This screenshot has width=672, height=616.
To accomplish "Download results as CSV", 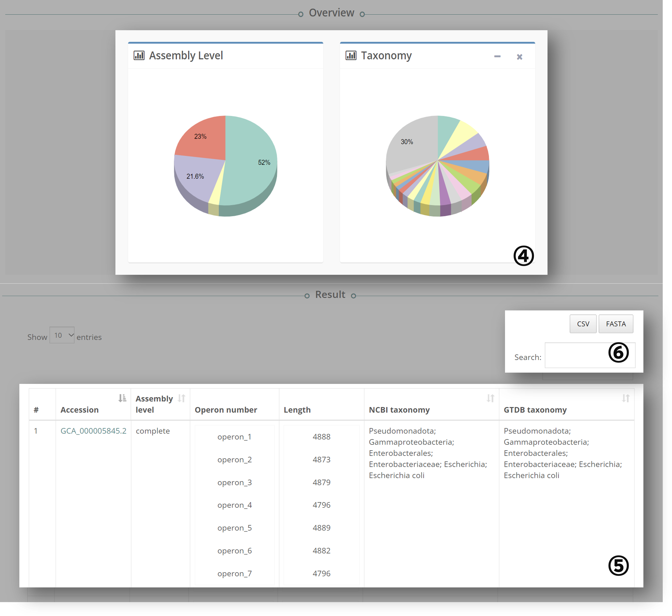I will (583, 324).
